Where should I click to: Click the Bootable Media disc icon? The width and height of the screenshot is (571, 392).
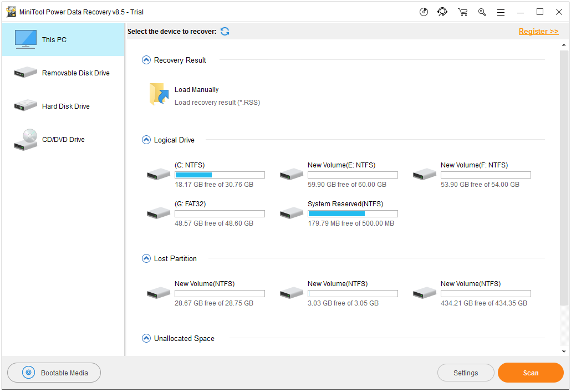pyautogui.click(x=28, y=373)
